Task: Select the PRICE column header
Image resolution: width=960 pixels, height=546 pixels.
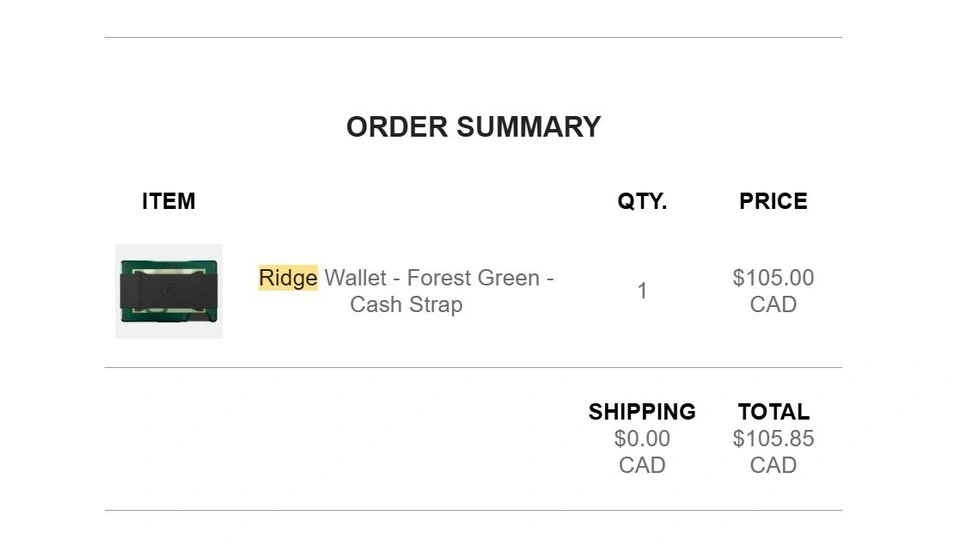Action: point(773,201)
